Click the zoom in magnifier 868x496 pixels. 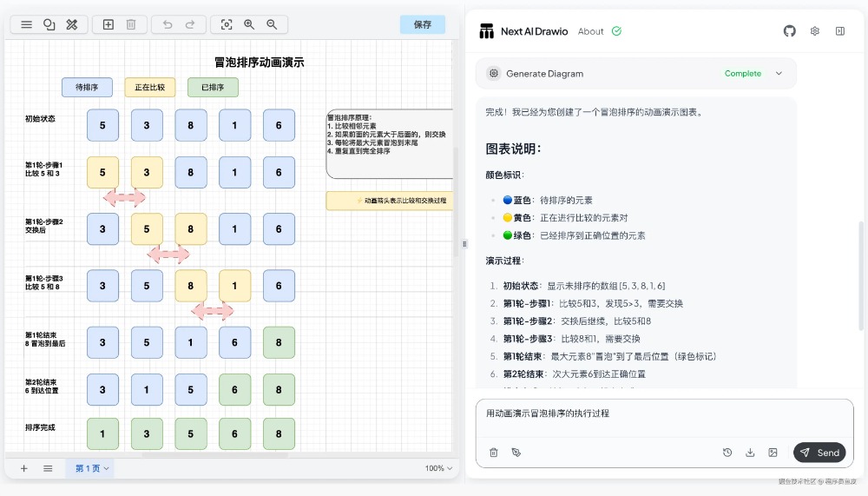click(x=249, y=24)
